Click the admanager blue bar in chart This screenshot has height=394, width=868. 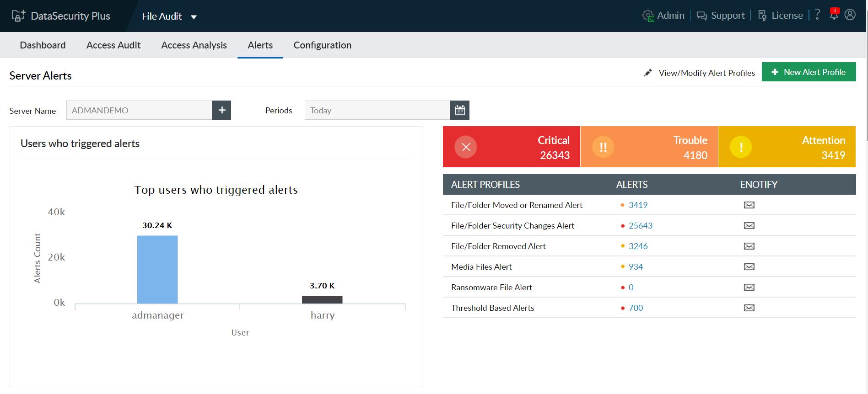157,270
